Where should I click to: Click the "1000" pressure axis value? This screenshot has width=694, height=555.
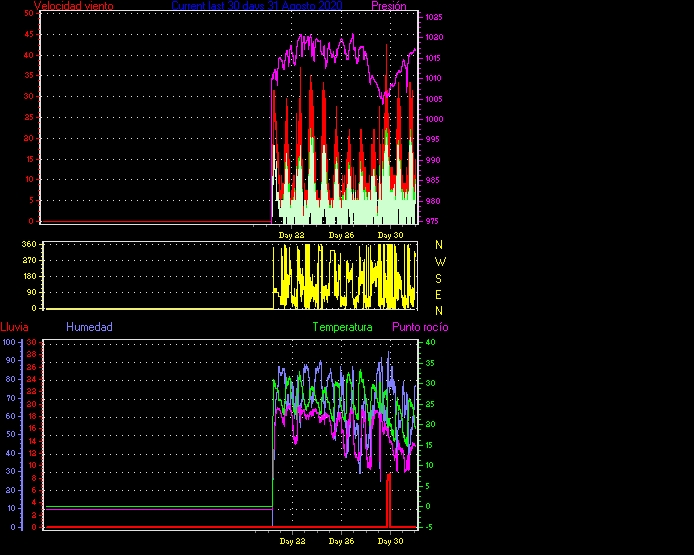tap(434, 119)
